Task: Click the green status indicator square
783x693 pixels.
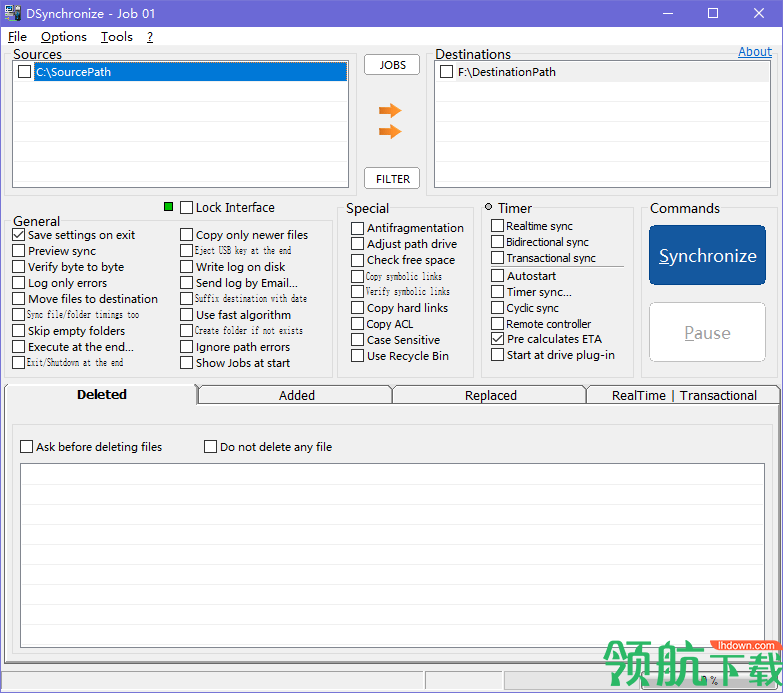Action: click(x=168, y=207)
